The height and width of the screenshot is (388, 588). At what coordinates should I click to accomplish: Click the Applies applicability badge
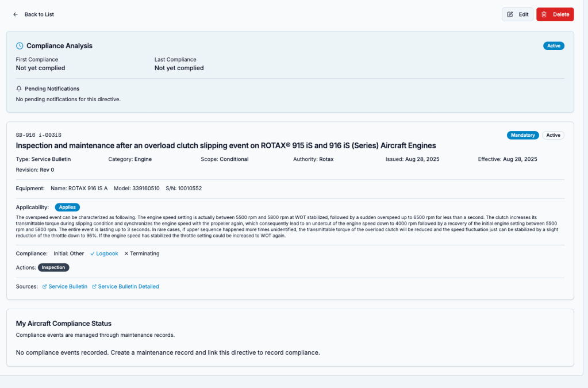tap(67, 207)
